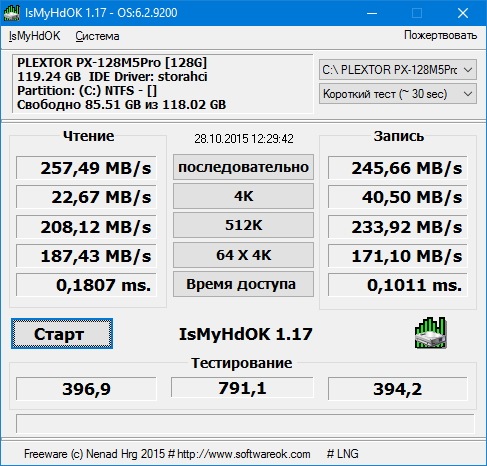Select the 257,49 MB/s sequential read value
Viewport: 487px width, 466px height.
(x=86, y=168)
